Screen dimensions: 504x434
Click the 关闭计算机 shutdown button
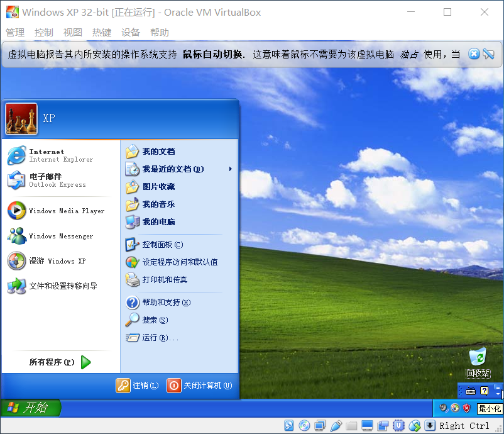(x=199, y=386)
